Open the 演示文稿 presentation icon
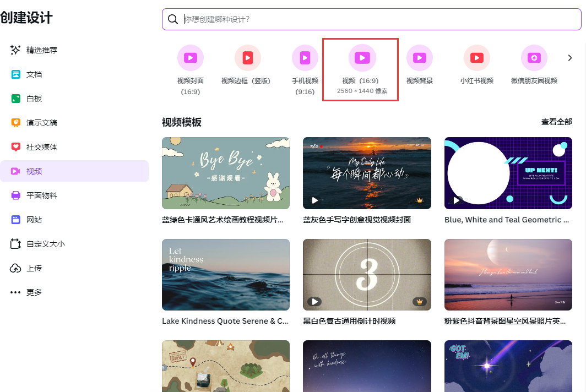Screen dimensions: 586x392 tap(15, 123)
